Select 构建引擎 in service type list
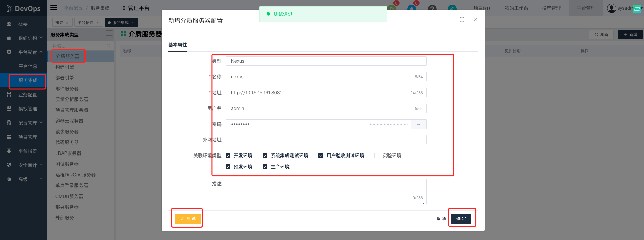 pos(65,67)
